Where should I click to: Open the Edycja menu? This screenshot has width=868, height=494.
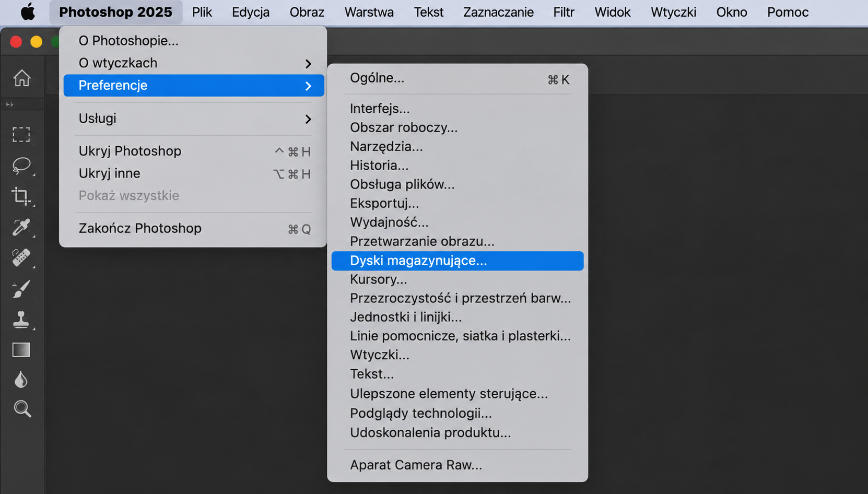coord(251,12)
